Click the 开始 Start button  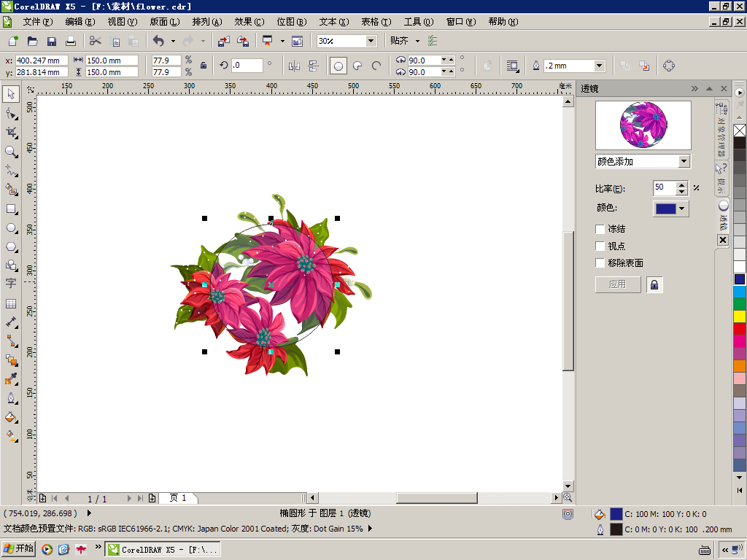(x=19, y=549)
